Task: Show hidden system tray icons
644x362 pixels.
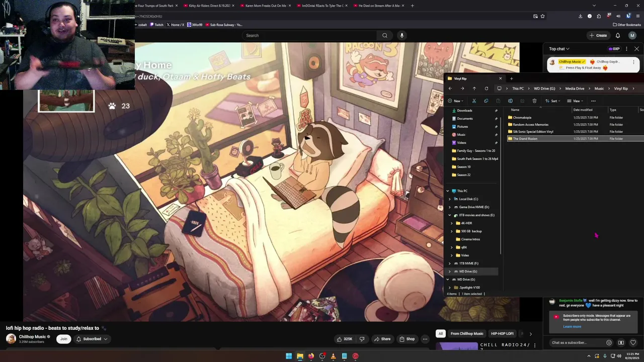Action: point(589,356)
